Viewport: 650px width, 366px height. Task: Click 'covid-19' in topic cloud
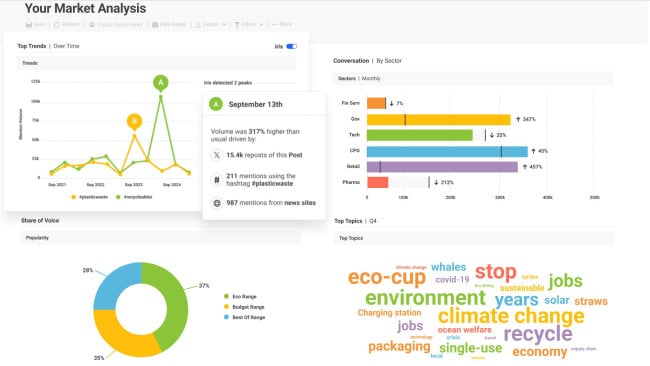(x=452, y=279)
